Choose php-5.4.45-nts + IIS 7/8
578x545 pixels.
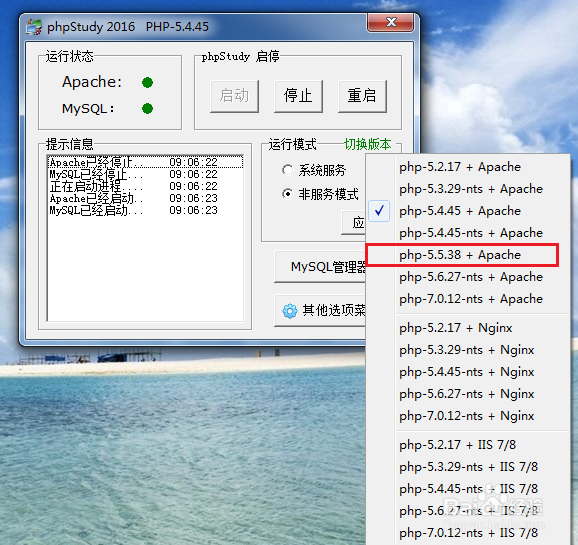(x=468, y=489)
